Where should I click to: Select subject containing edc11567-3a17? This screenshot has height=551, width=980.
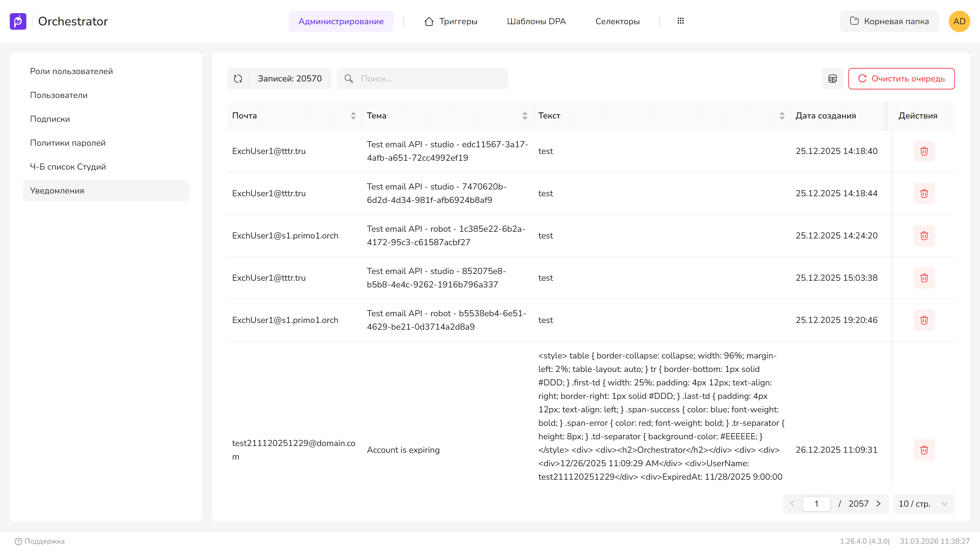pyautogui.click(x=447, y=151)
